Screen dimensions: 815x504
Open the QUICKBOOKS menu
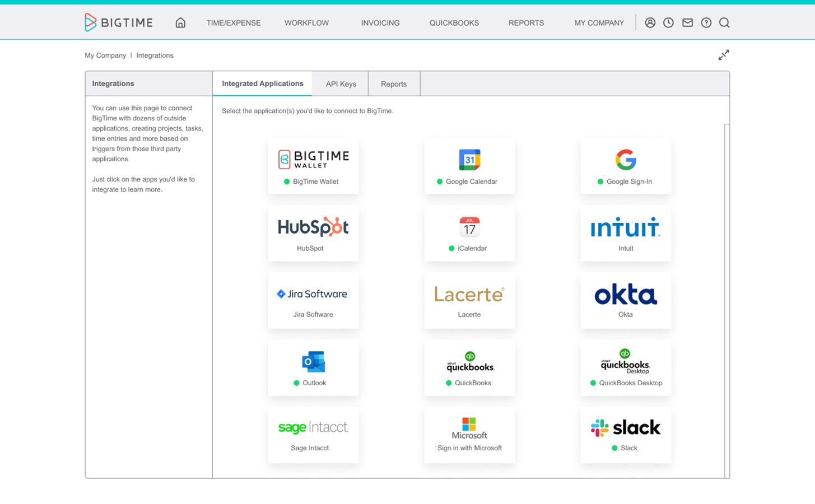click(454, 23)
